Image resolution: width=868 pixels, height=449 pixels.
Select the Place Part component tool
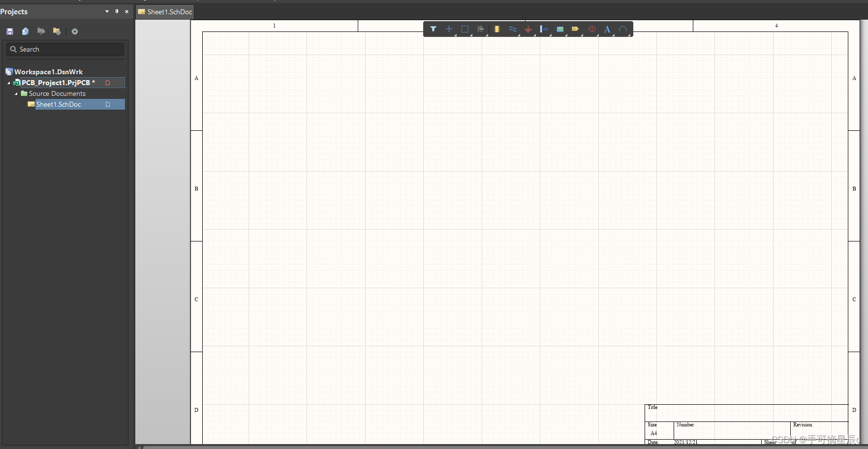[x=497, y=29]
